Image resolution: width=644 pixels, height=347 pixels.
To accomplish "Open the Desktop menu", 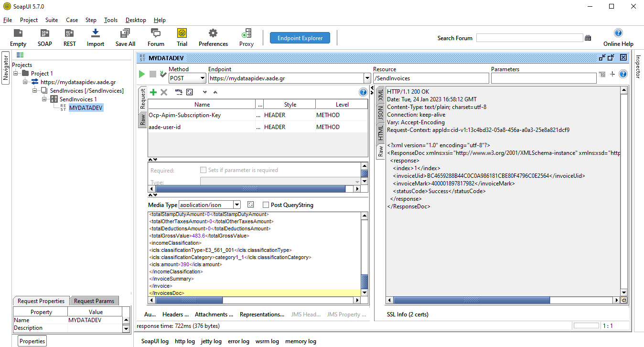I will (136, 20).
